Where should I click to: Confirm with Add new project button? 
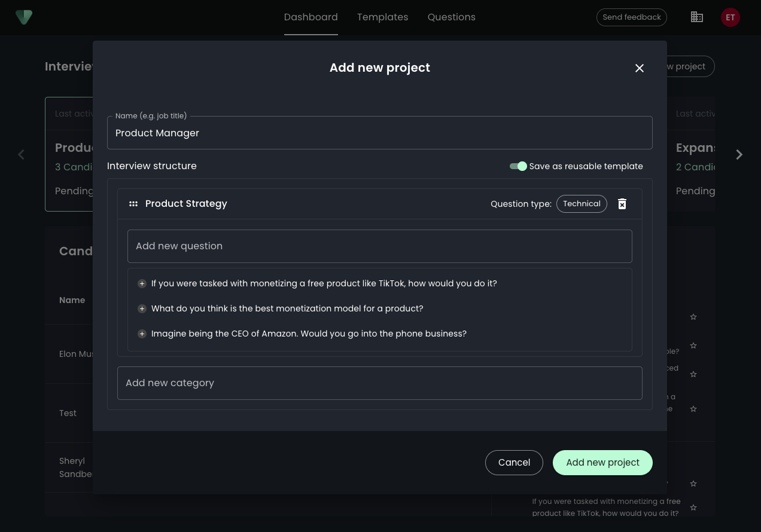click(602, 463)
